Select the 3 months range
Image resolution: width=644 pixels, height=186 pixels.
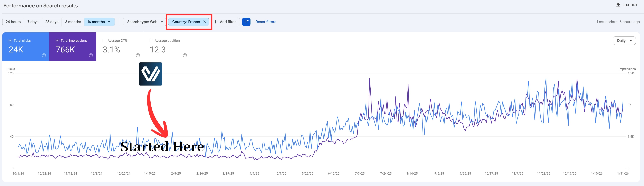click(x=73, y=22)
